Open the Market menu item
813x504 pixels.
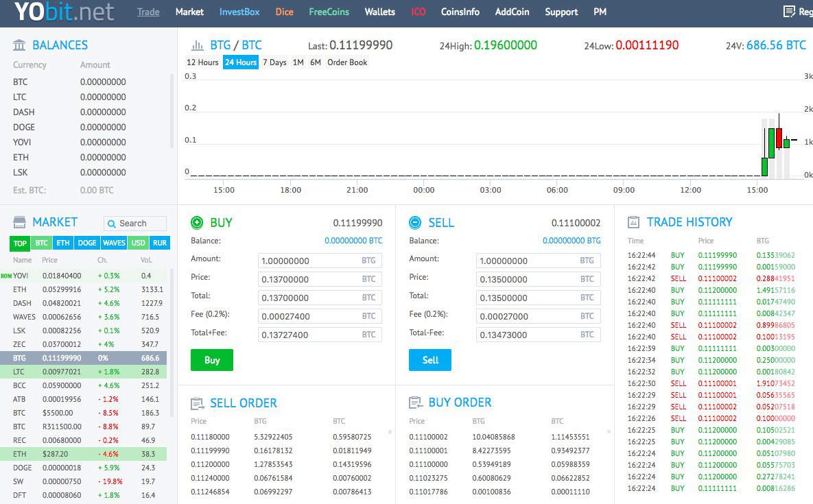point(189,12)
